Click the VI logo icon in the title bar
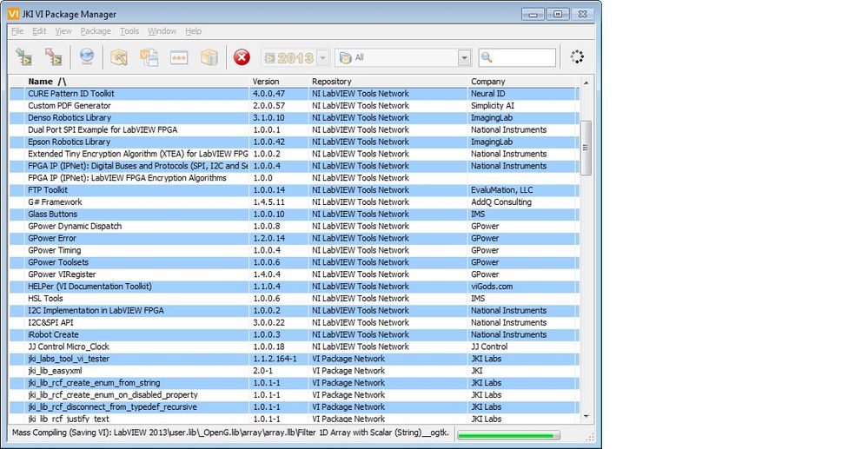The width and height of the screenshot is (868, 449). coord(13,14)
